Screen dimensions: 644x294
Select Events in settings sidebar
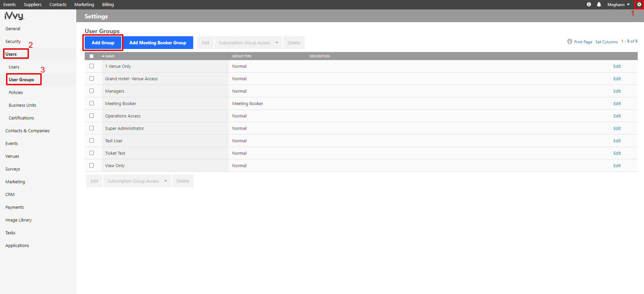point(12,144)
